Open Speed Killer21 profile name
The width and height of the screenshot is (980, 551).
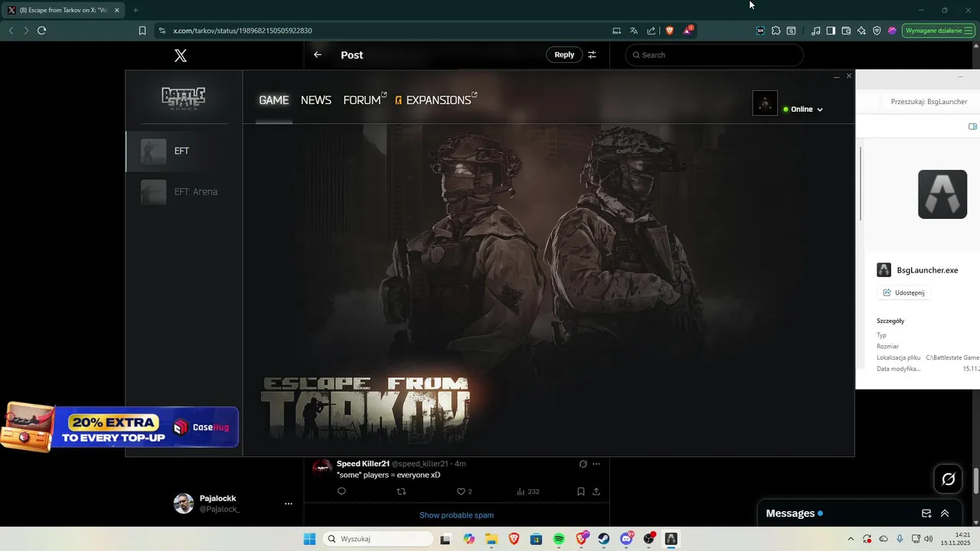tap(363, 464)
